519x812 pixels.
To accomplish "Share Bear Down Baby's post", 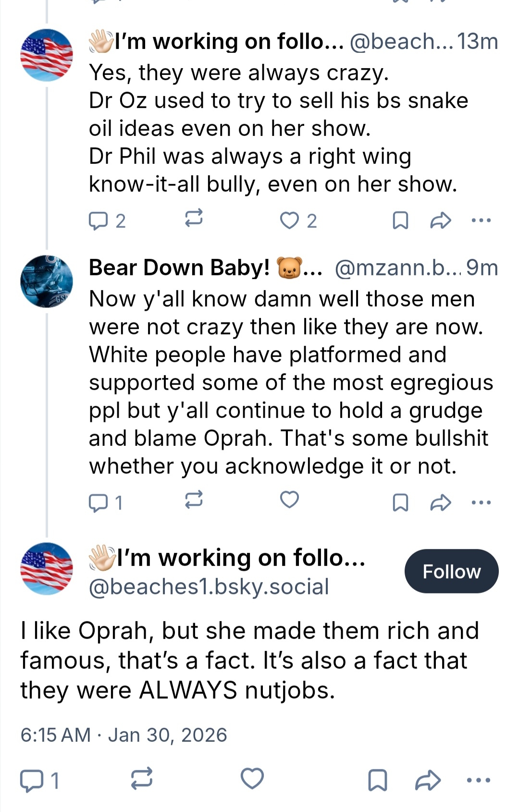I will coord(440,503).
